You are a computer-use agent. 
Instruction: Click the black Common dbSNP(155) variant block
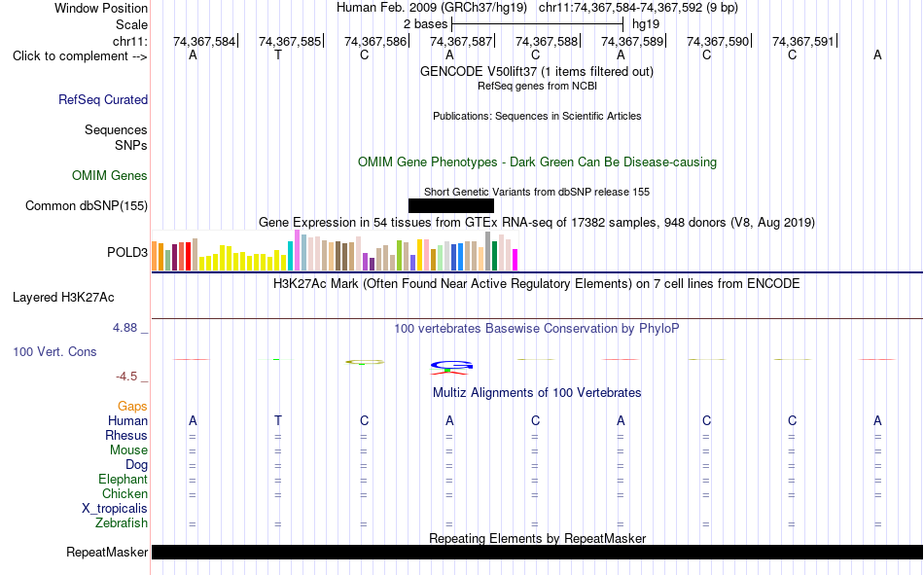click(450, 206)
